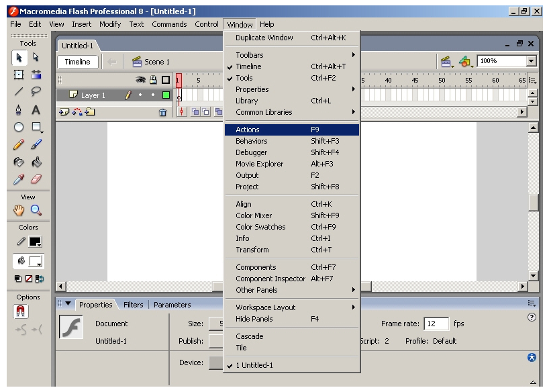Image resolution: width=549 pixels, height=392 pixels.
Task: Click the No Color icon
Action: pos(29,279)
